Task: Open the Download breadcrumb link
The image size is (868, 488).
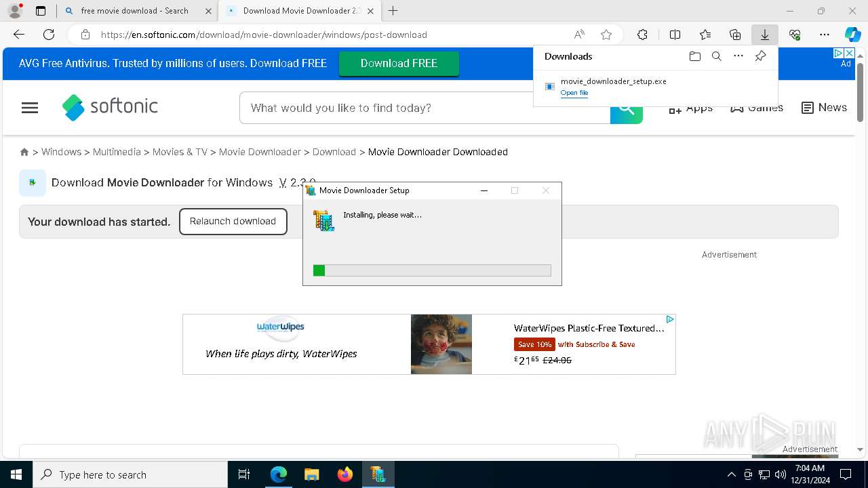Action: 334,152
